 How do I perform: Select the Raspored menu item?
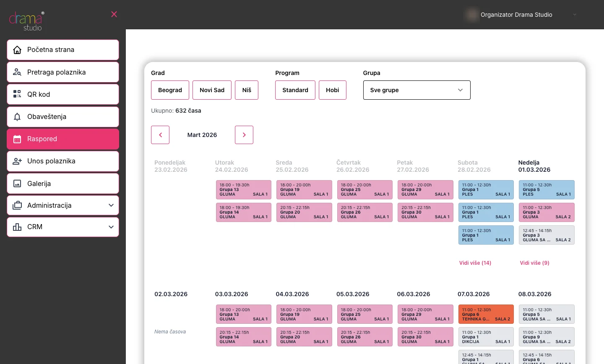click(63, 139)
